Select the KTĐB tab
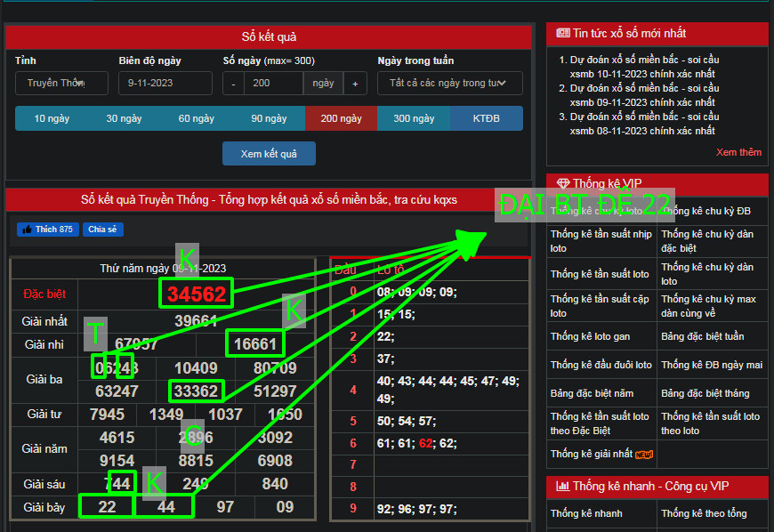 486,118
